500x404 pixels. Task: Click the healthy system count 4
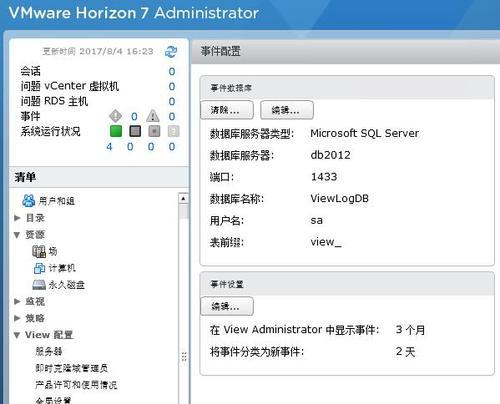click(109, 147)
